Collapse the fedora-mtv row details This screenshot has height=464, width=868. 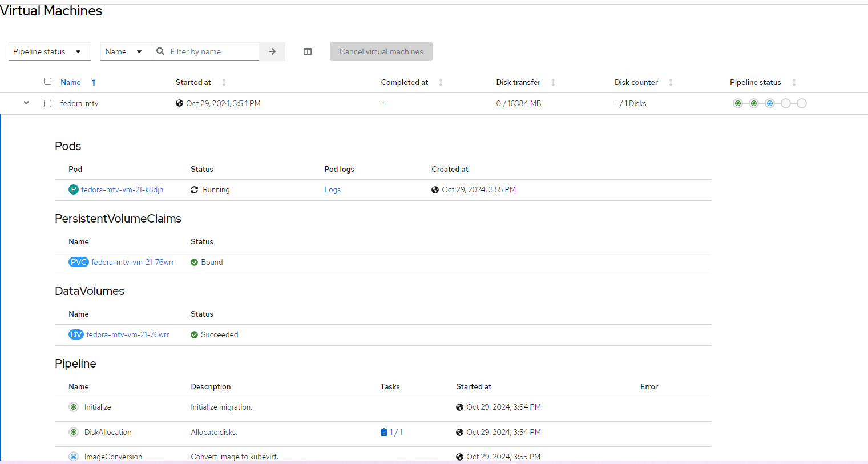pyautogui.click(x=26, y=103)
